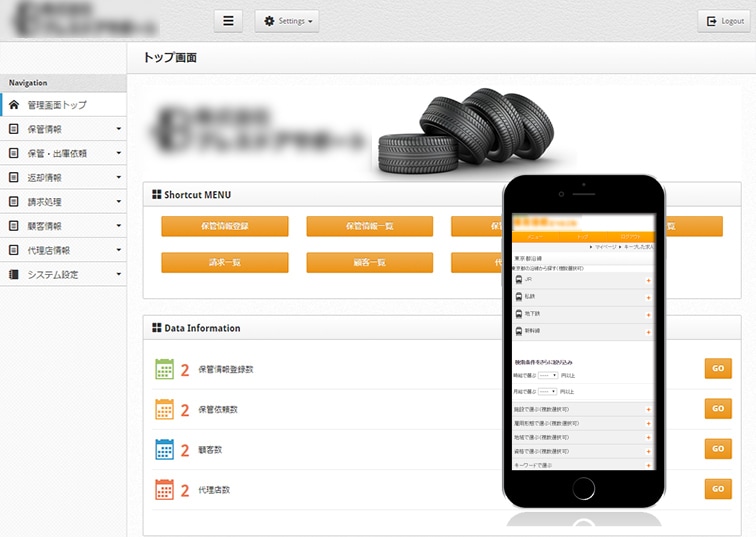
Task: Click the 東京都沿線 heading on the phone
Action: pos(528,258)
